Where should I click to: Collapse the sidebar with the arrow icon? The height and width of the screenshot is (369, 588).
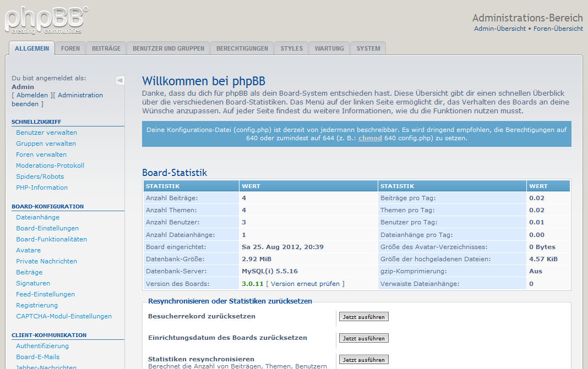coord(120,80)
